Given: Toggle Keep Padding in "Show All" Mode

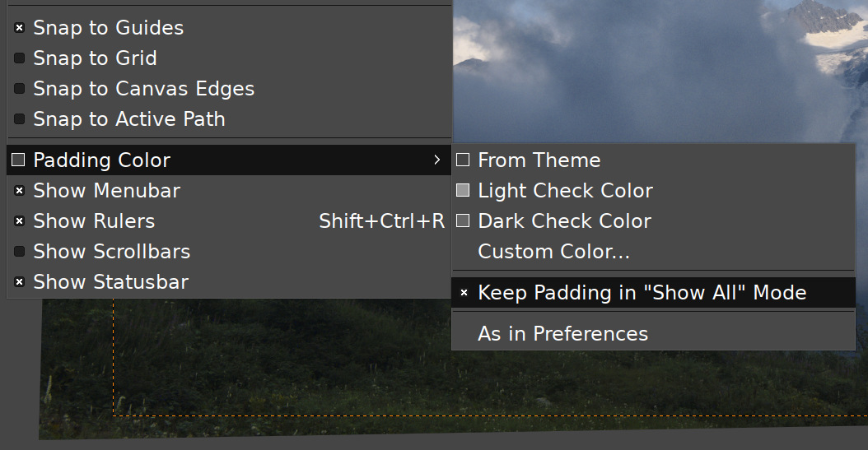Looking at the screenshot, I should pos(653,292).
